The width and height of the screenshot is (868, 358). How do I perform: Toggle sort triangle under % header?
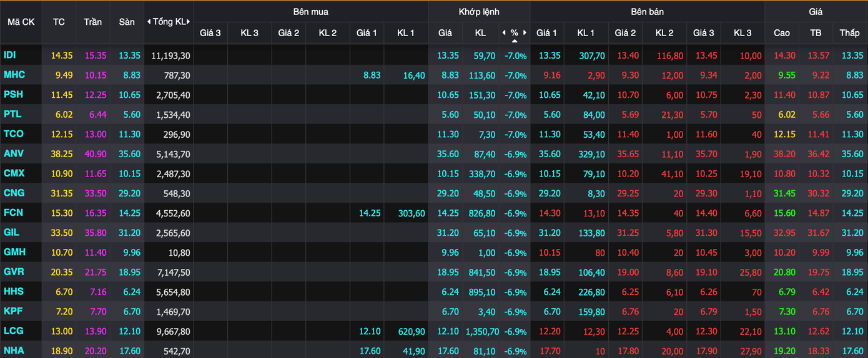point(515,41)
